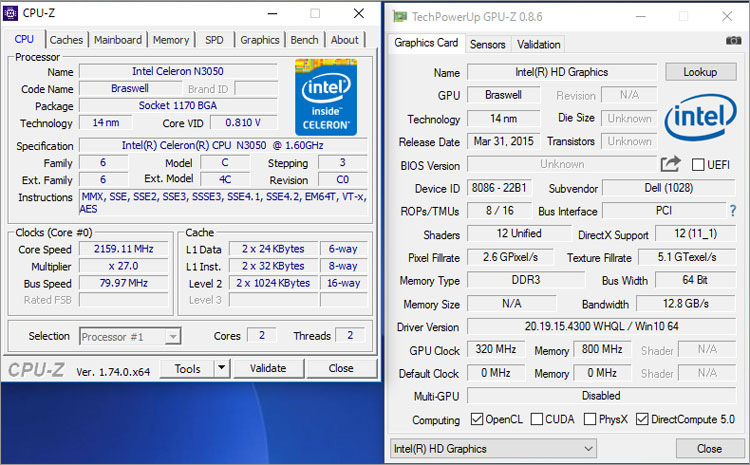The width and height of the screenshot is (750, 465).
Task: Click the Level 2 cache 2 x 1024 KBytes
Action: click(273, 283)
